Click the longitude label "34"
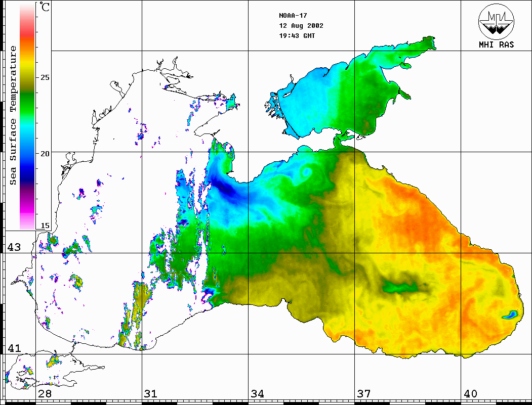532x405 pixels. tap(257, 394)
